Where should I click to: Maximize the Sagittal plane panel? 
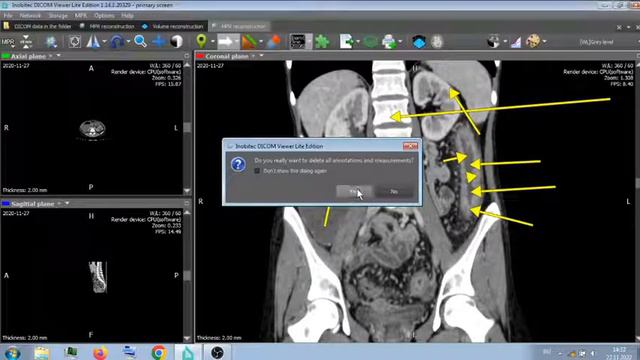click(187, 203)
